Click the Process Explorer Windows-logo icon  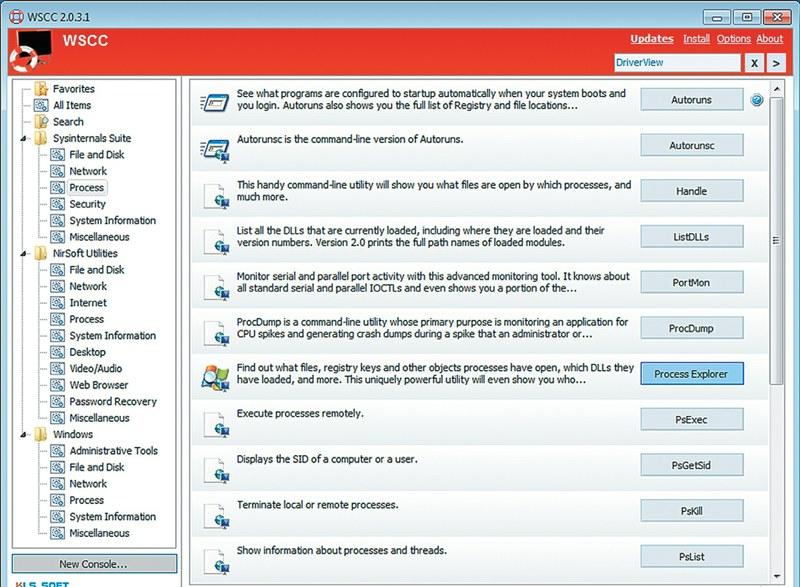[x=217, y=377]
